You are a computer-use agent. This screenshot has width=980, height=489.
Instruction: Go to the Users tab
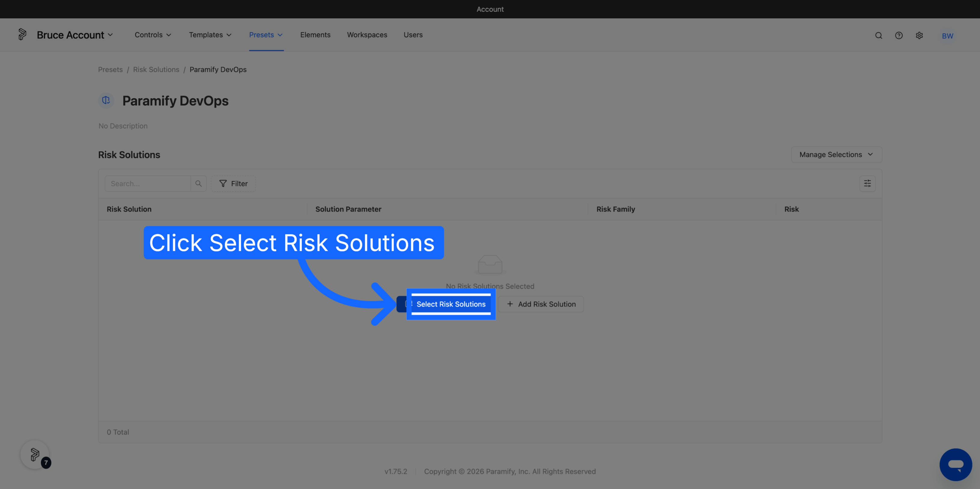click(x=413, y=35)
